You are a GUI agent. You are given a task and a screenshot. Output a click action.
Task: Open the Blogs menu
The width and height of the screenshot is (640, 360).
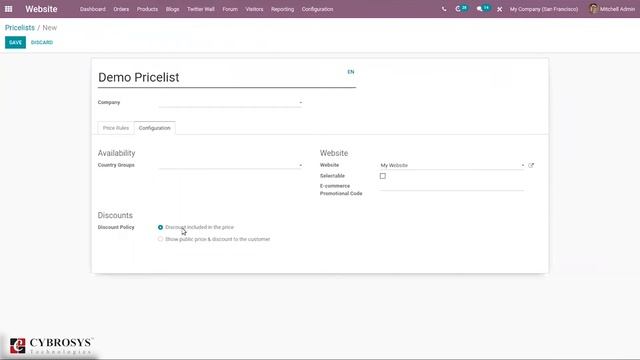point(172,9)
